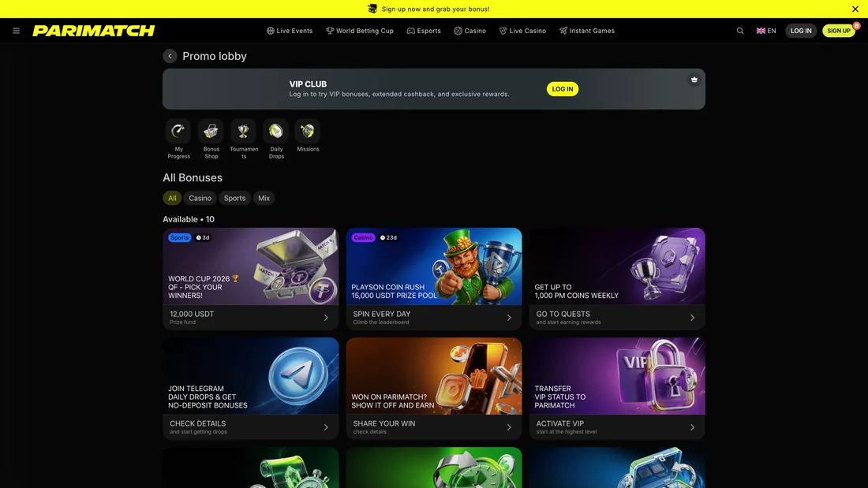868x488 pixels.
Task: Click the VIP CLUB title
Action: click(308, 84)
